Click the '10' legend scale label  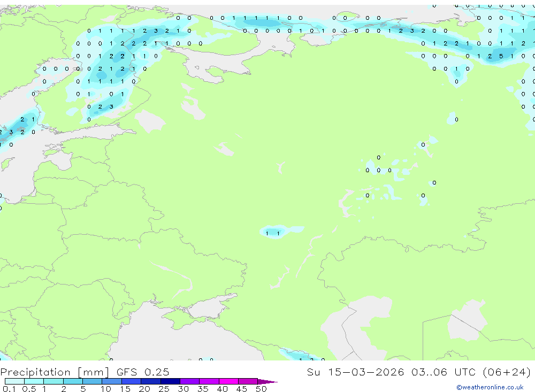[105, 389]
